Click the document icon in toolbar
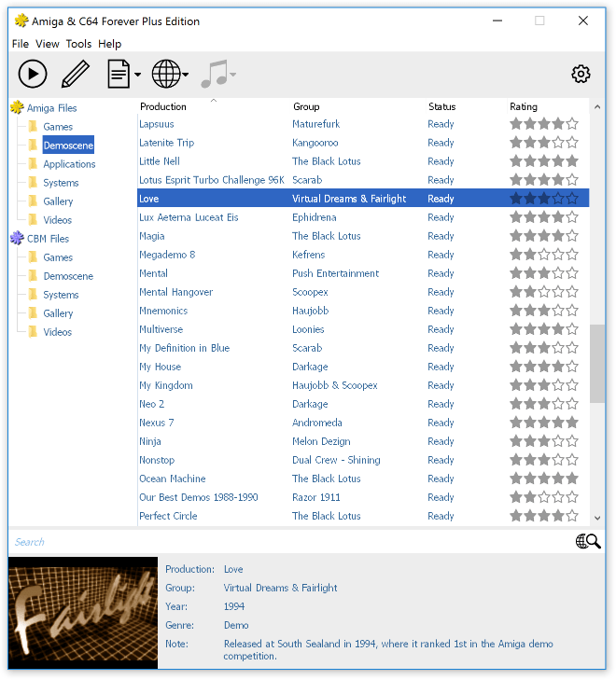Screen dimensions: 616x680 [118, 75]
